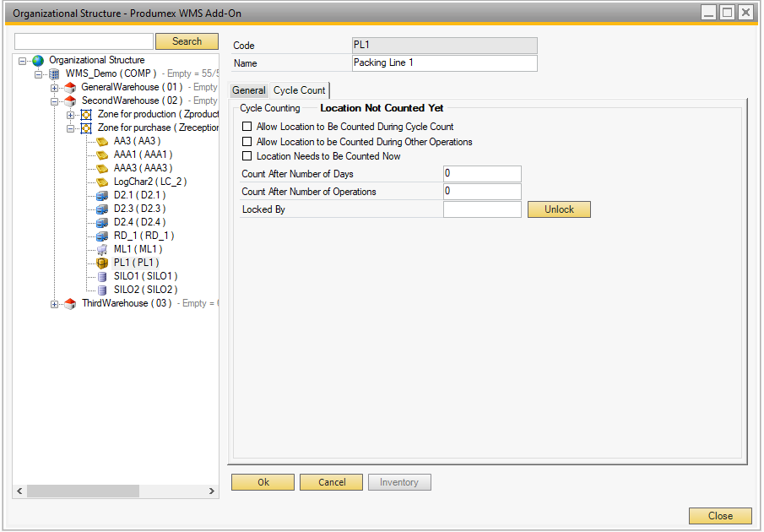This screenshot has height=532, width=764.
Task: Check Allow Location Counted During Other Operations
Action: click(x=247, y=142)
